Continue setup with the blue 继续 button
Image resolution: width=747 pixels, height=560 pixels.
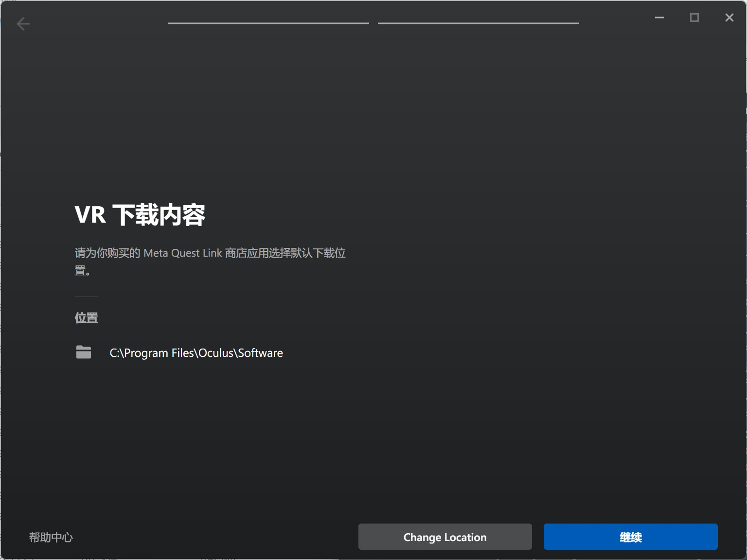pyautogui.click(x=630, y=537)
